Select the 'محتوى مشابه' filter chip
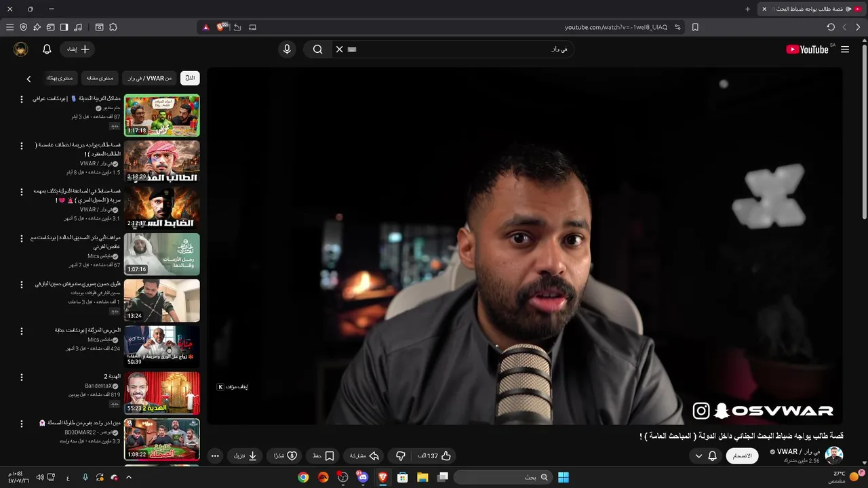 [100, 78]
